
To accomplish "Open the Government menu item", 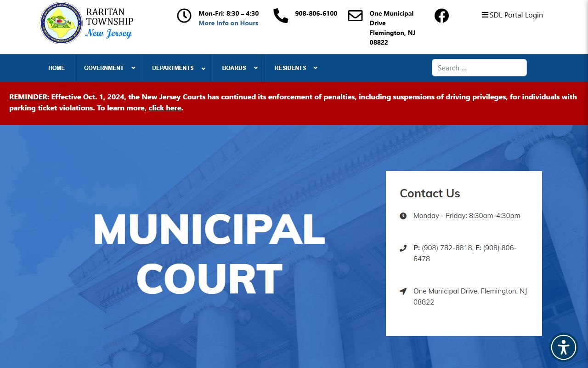I will click(x=104, y=68).
